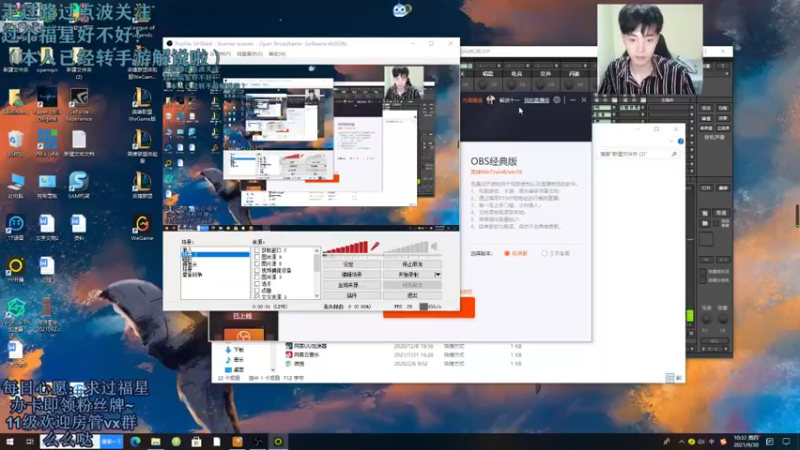Open Windows Start menu
This screenshot has height=450, width=800.
[9, 441]
